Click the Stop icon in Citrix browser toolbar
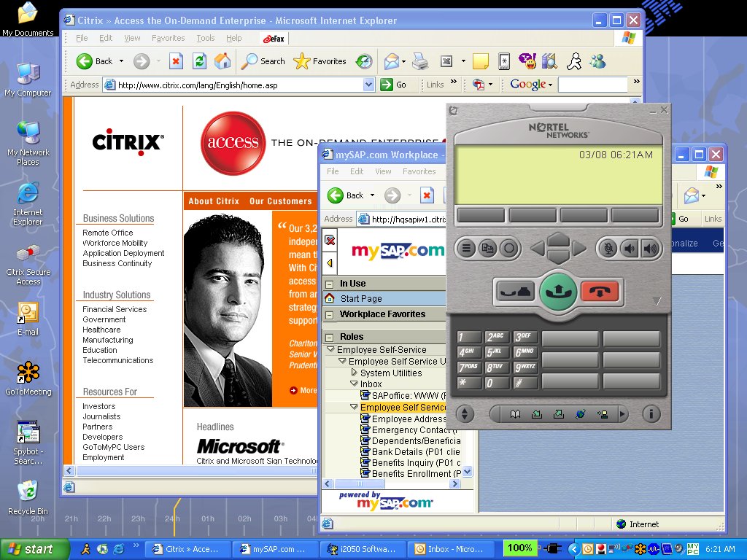Viewport: 747px width, 560px height. coord(176,61)
